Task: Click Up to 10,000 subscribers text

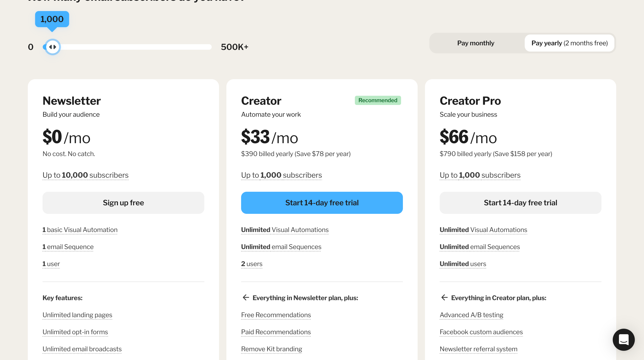Action: tap(85, 175)
